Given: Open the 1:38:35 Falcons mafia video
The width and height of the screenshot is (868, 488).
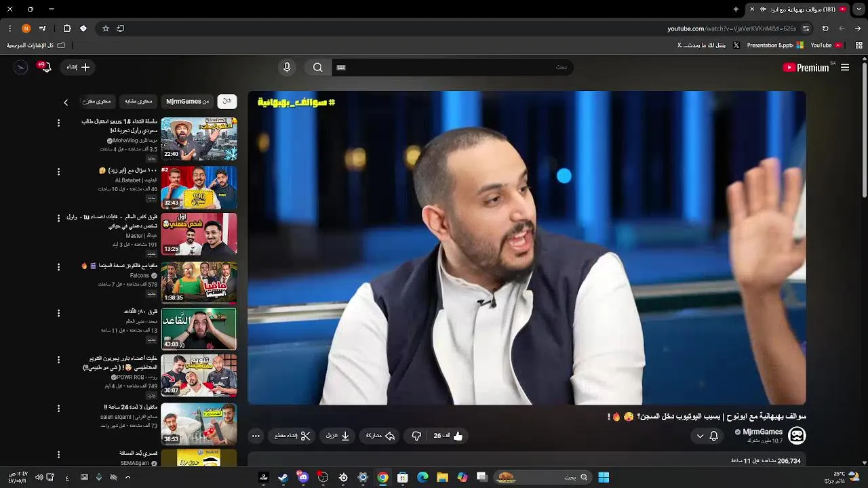Looking at the screenshot, I should click(199, 282).
